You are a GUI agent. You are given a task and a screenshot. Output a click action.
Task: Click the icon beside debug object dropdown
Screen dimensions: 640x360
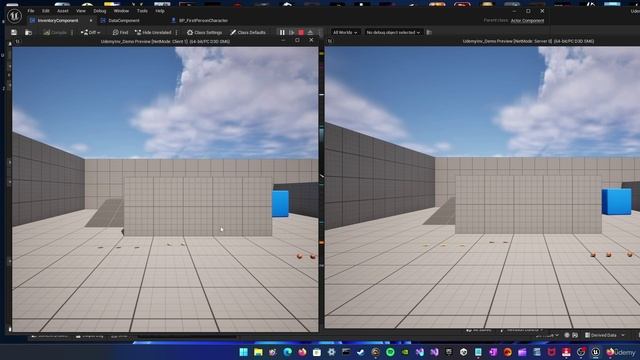tap(429, 32)
